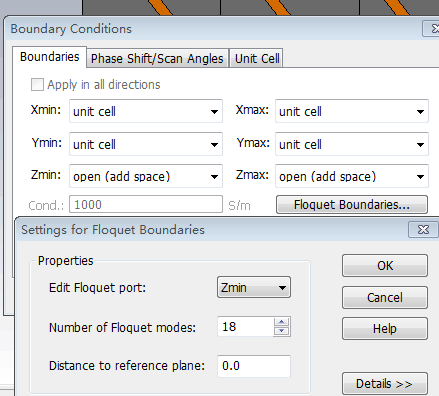Viewport: 439px width, 396px height.
Task: Click the Distance to reference plane field
Action: click(254, 366)
